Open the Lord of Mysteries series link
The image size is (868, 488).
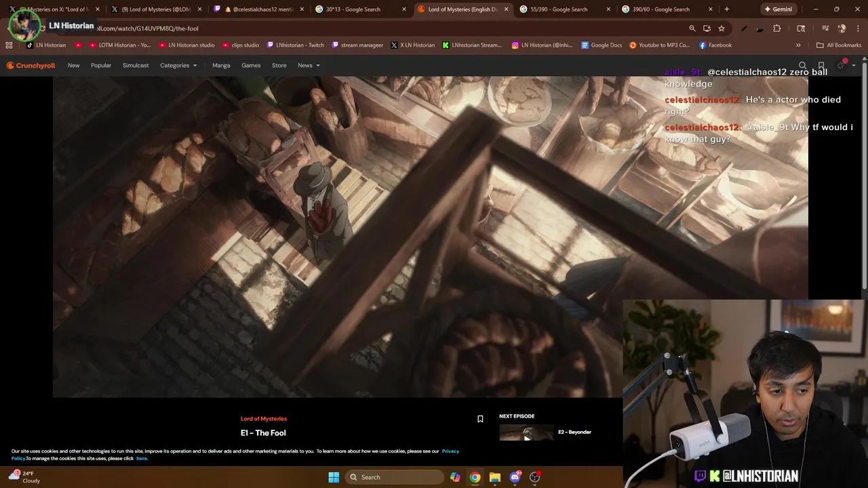pos(264,419)
